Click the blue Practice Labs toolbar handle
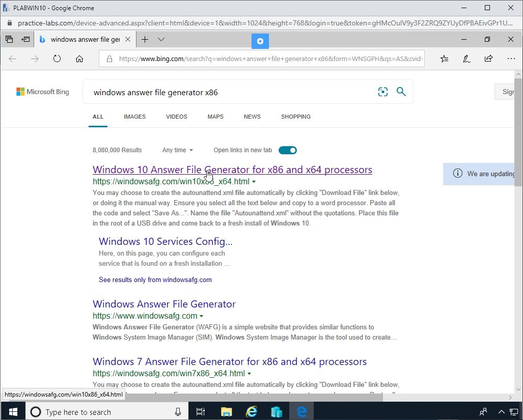Image resolution: width=523 pixels, height=420 pixels. (x=260, y=41)
